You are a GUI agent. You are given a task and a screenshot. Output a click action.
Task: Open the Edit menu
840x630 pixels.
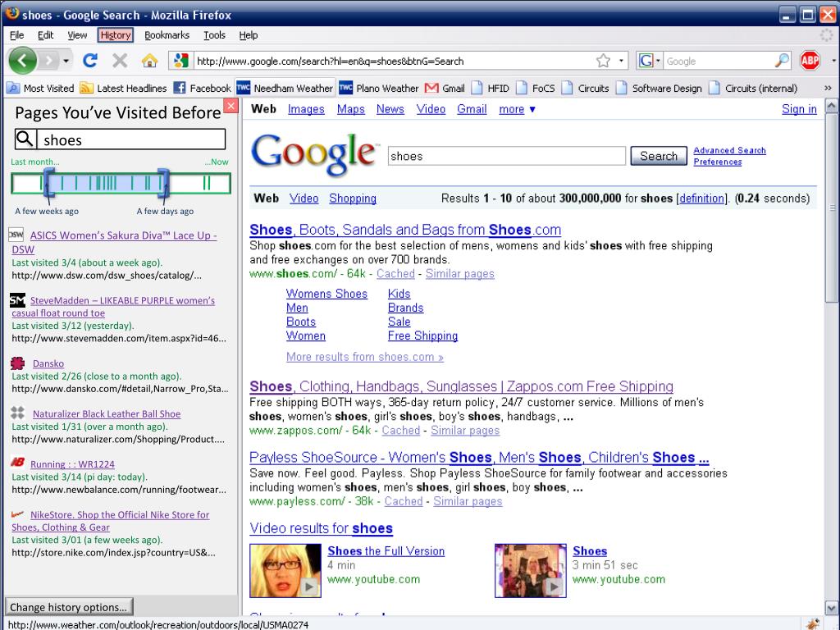46,34
